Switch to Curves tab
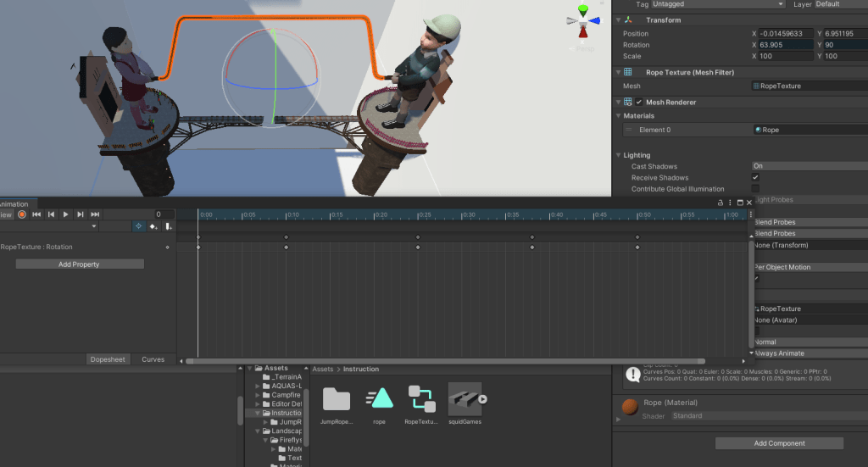This screenshot has width=868, height=467. point(153,359)
